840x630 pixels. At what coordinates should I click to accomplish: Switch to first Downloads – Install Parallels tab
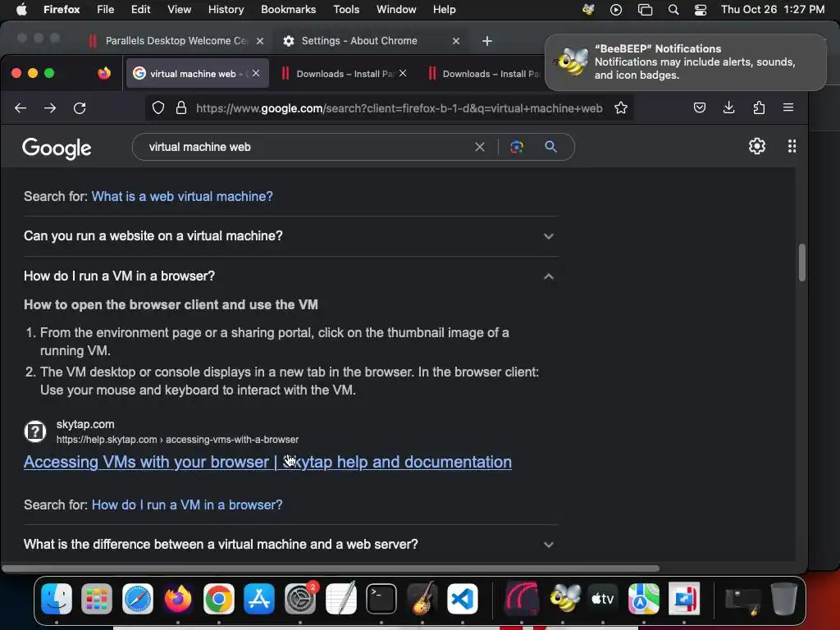[345, 74]
